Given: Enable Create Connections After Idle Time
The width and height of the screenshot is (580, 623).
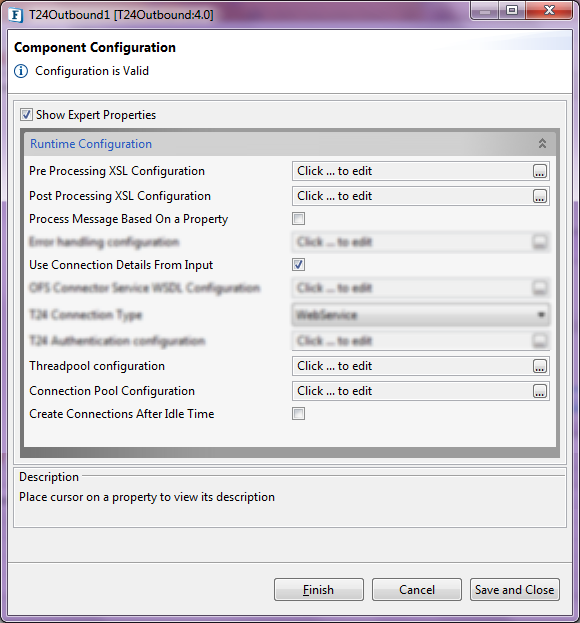Looking at the screenshot, I should pos(298,414).
